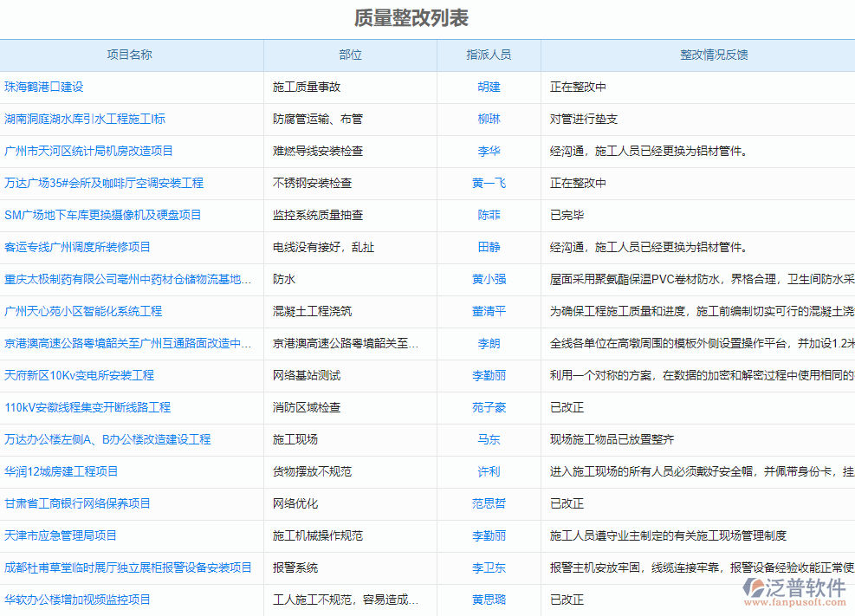Image resolution: width=855 pixels, height=616 pixels.
Task: Click the 部位 column header
Action: point(350,55)
